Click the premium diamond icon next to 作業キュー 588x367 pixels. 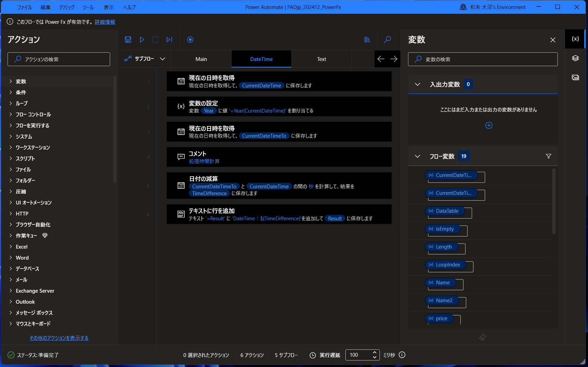tap(45, 235)
